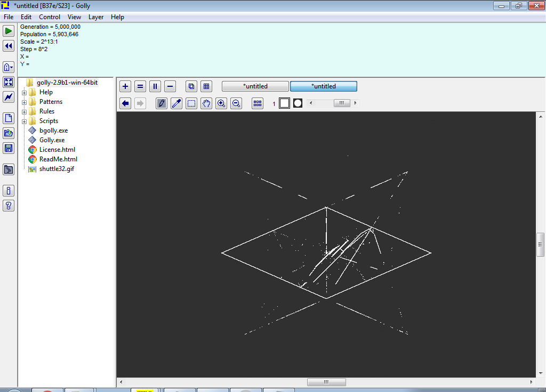Viewport: 546px width, 392px height.
Task: Delete the layer with the minus button
Action: point(170,86)
